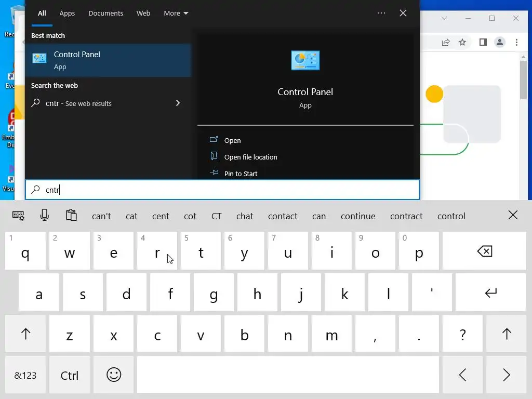
Task: Close the touch keyboard
Action: click(513, 215)
